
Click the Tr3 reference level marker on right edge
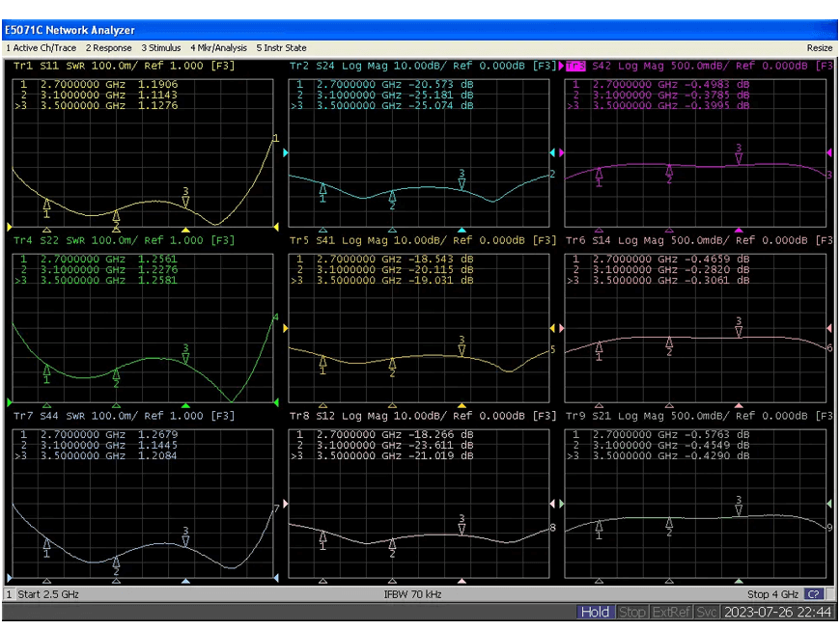tap(829, 153)
